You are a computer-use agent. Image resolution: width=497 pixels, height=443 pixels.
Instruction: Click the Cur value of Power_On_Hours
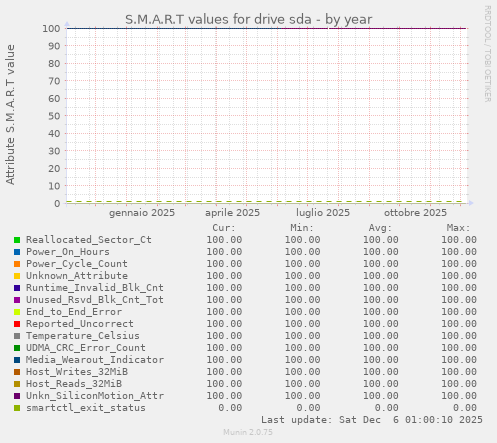pyautogui.click(x=224, y=252)
